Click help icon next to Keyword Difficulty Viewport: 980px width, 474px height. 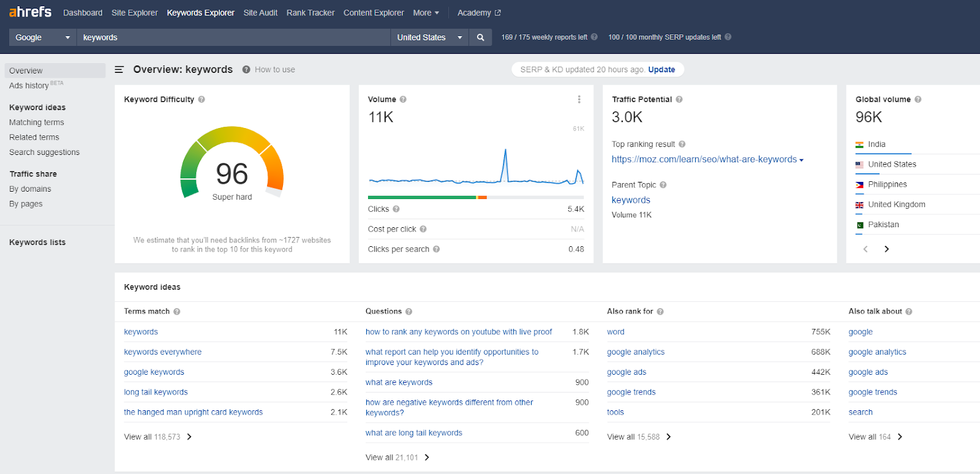(202, 99)
